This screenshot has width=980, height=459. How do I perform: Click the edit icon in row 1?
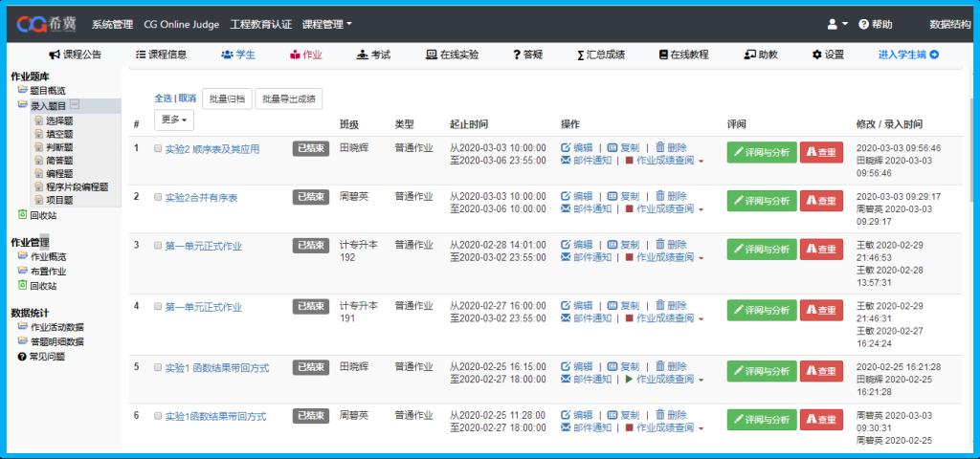(x=566, y=147)
